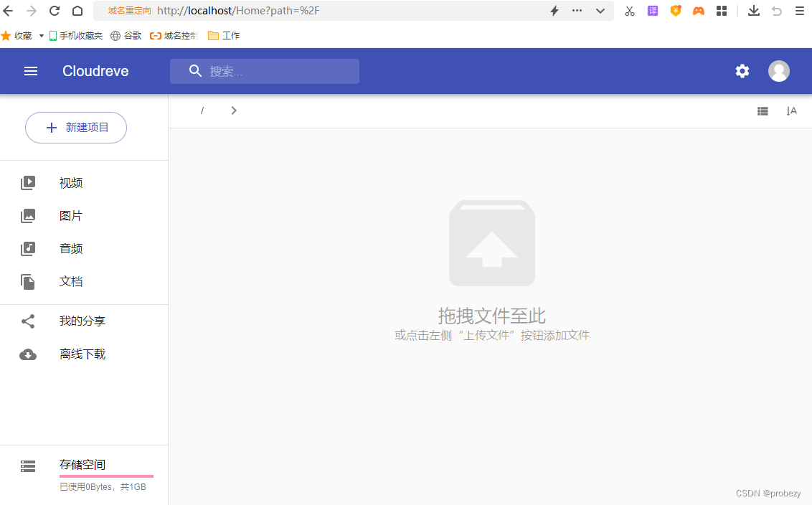Switch the file view mode using list icon
Viewport: 812px width, 505px height.
tap(763, 110)
